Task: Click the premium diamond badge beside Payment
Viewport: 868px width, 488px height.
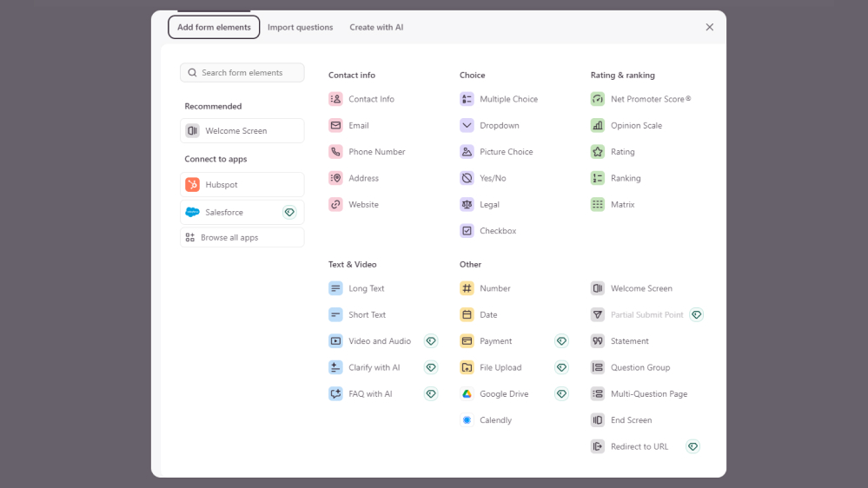Action: (x=561, y=341)
